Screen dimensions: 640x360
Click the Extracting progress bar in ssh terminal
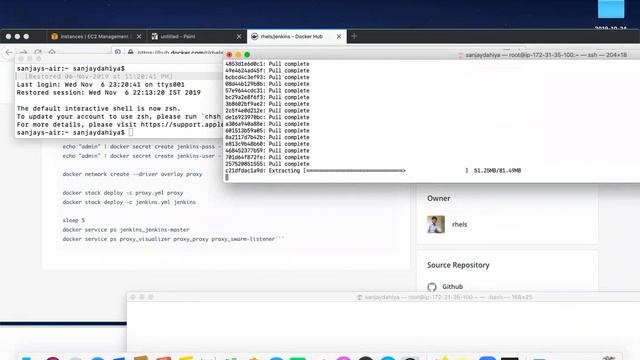click(386, 171)
